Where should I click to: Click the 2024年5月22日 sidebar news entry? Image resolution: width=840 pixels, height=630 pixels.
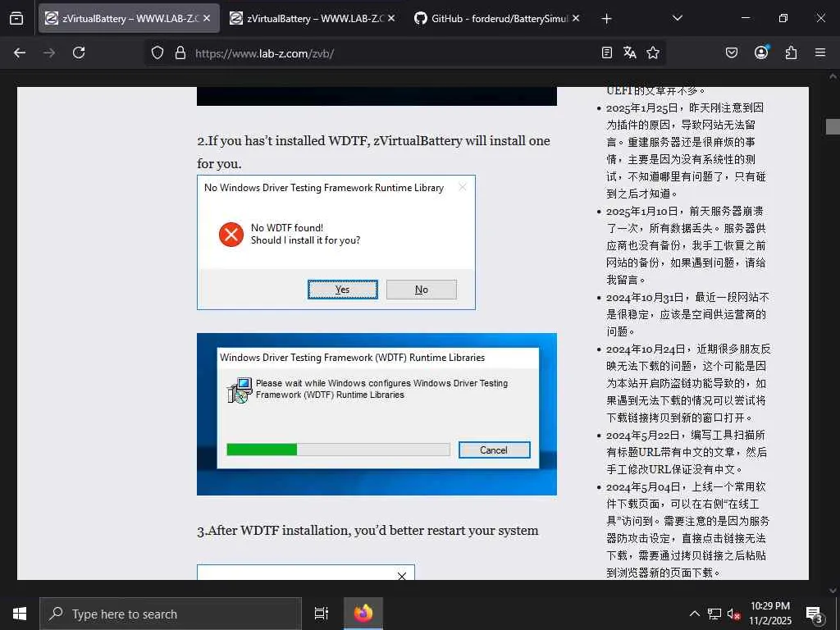pyautogui.click(x=687, y=452)
